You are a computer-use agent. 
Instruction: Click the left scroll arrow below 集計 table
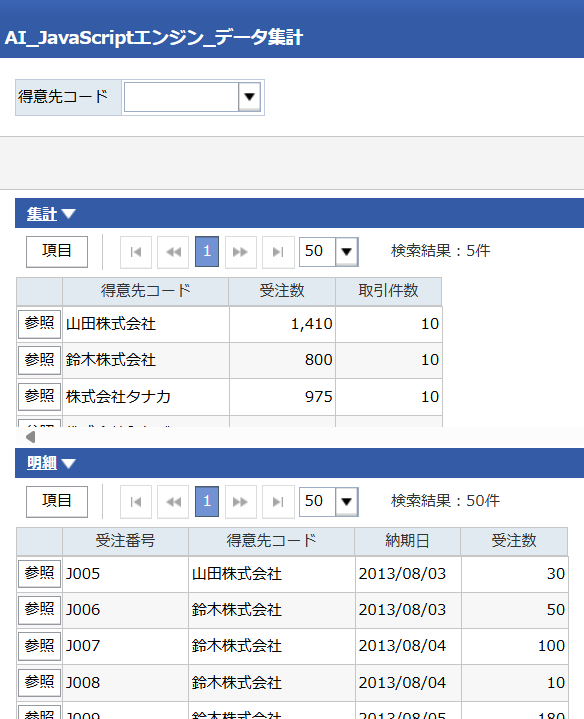[31, 437]
